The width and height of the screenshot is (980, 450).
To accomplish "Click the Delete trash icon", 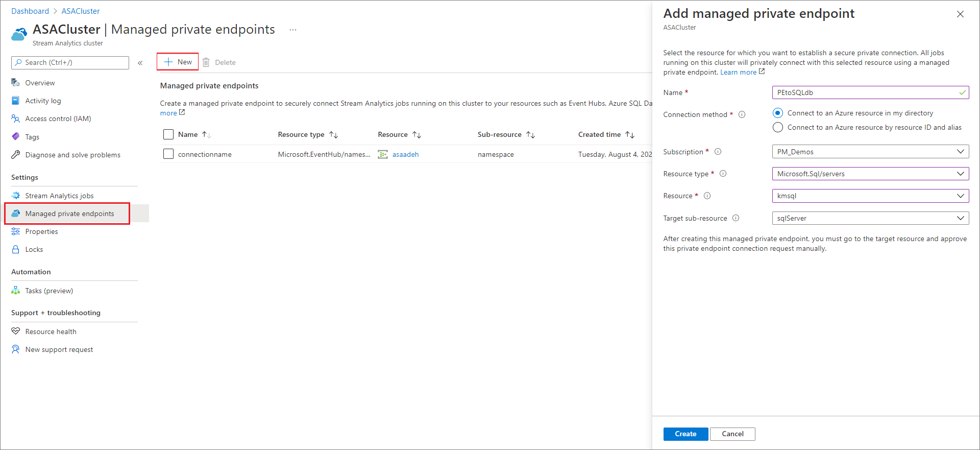I will (206, 62).
